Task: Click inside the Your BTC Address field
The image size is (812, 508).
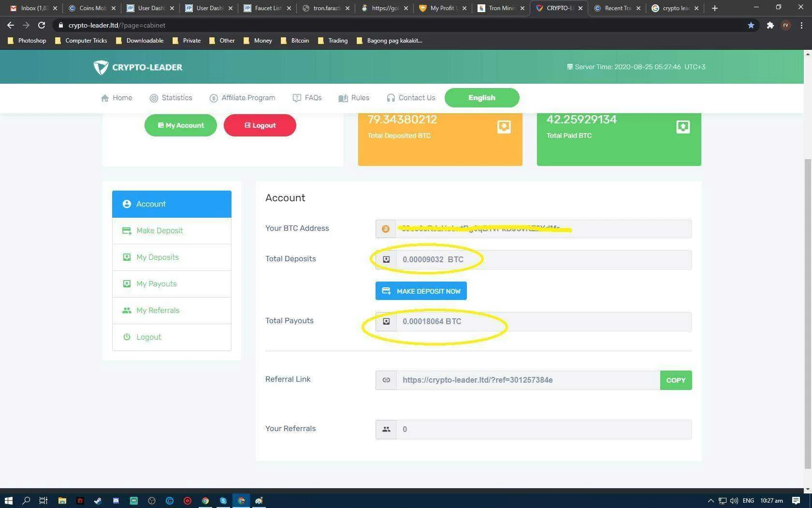Action: tap(544, 229)
